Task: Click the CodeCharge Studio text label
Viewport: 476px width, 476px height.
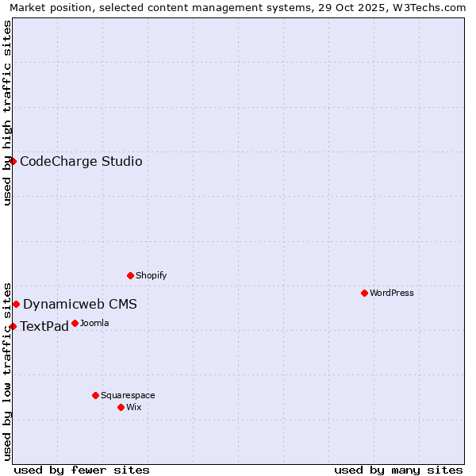Action: pyautogui.click(x=81, y=162)
